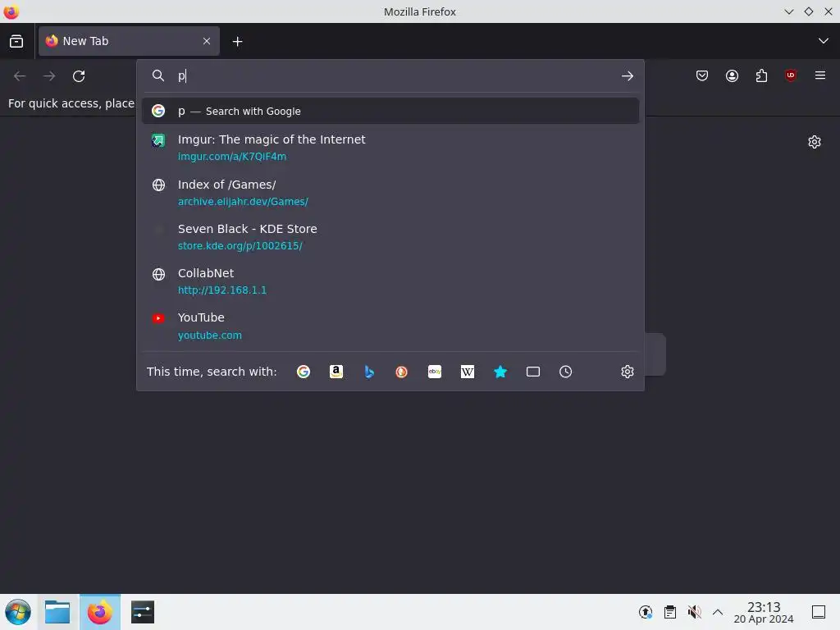The height and width of the screenshot is (630, 840).
Task: Search this time with Amazon
Action: click(x=336, y=372)
